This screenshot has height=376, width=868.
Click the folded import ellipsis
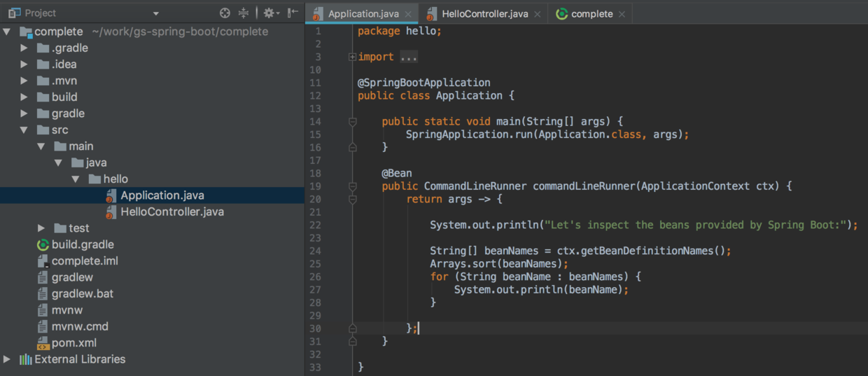[408, 57]
